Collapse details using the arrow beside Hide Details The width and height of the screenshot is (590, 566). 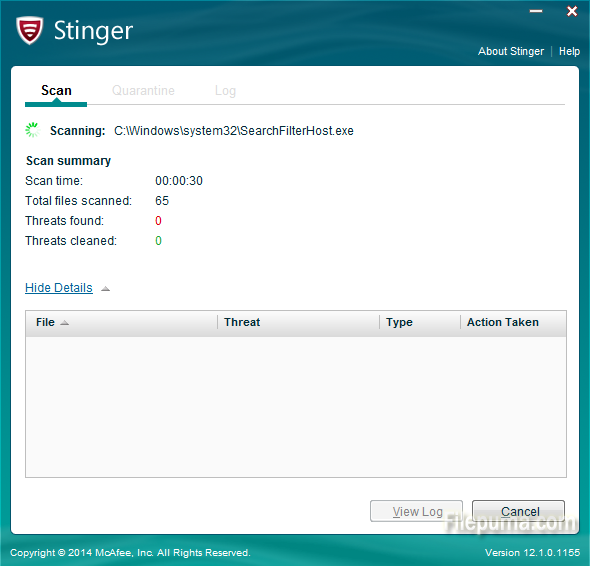(x=105, y=289)
